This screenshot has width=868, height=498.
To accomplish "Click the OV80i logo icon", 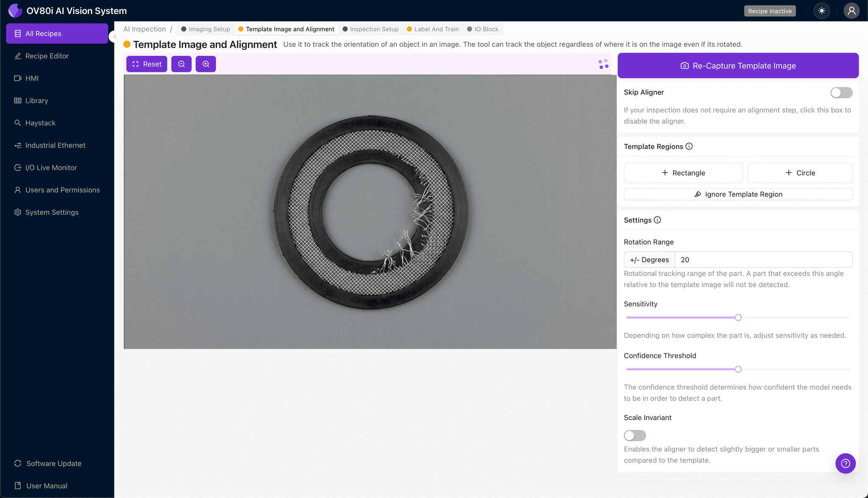I will pos(15,11).
